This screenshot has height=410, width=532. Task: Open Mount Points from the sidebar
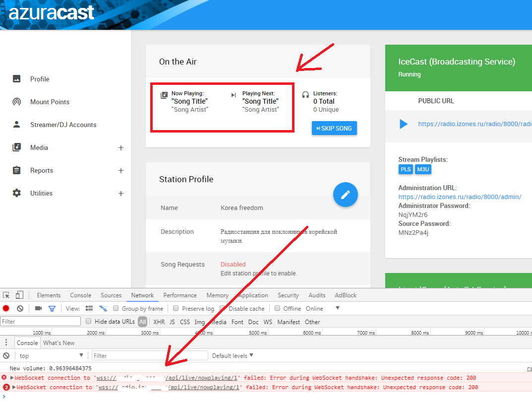[x=50, y=102]
